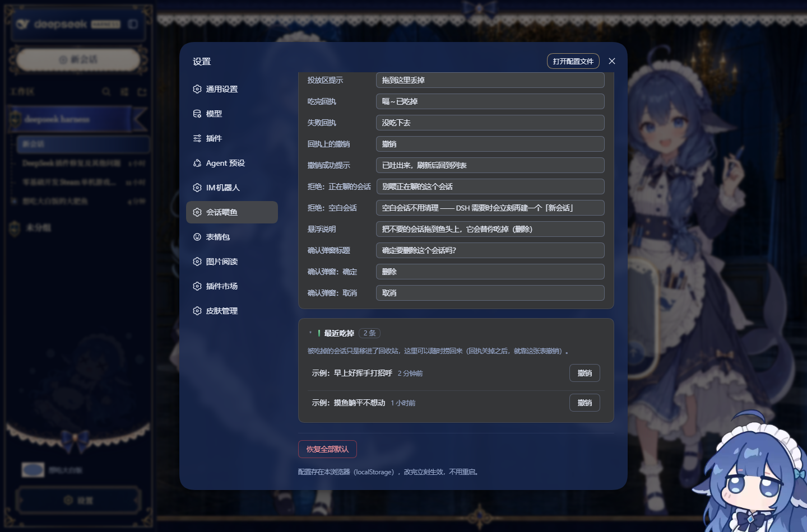Click the localStorage footer note
This screenshot has height=532, width=807.
click(x=388, y=472)
